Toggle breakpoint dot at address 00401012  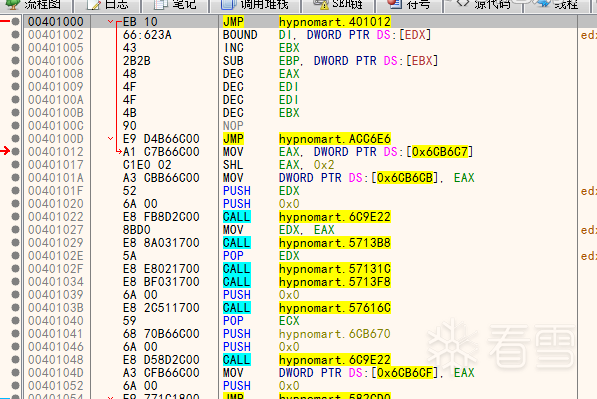pos(15,152)
